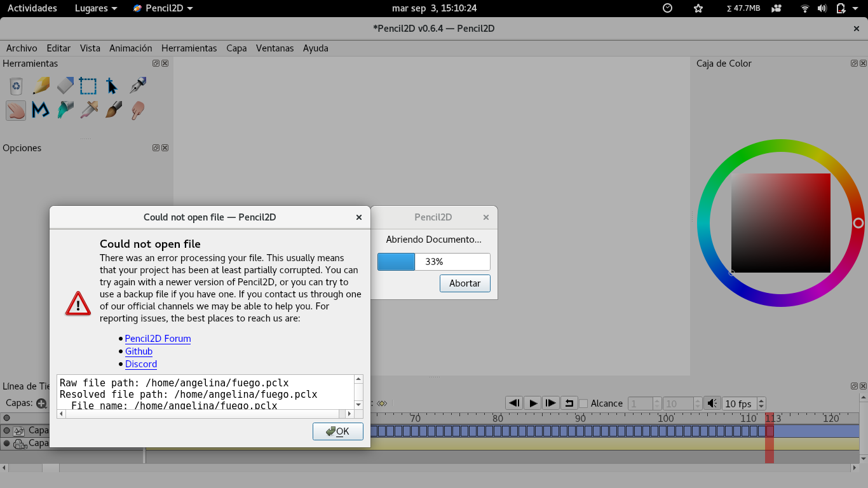Float the Opciones panel
The height and width of the screenshot is (488, 868).
point(156,148)
